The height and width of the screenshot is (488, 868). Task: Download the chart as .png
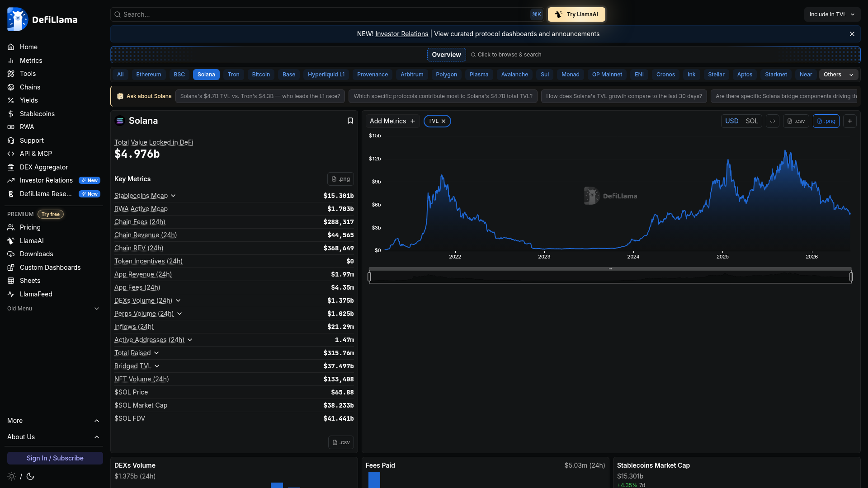pyautogui.click(x=826, y=121)
